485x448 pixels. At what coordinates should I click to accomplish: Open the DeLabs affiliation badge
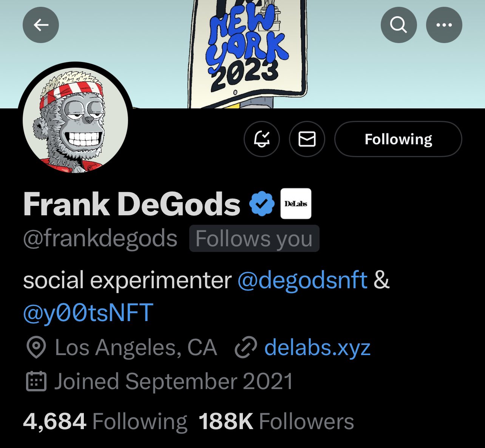pos(296,204)
